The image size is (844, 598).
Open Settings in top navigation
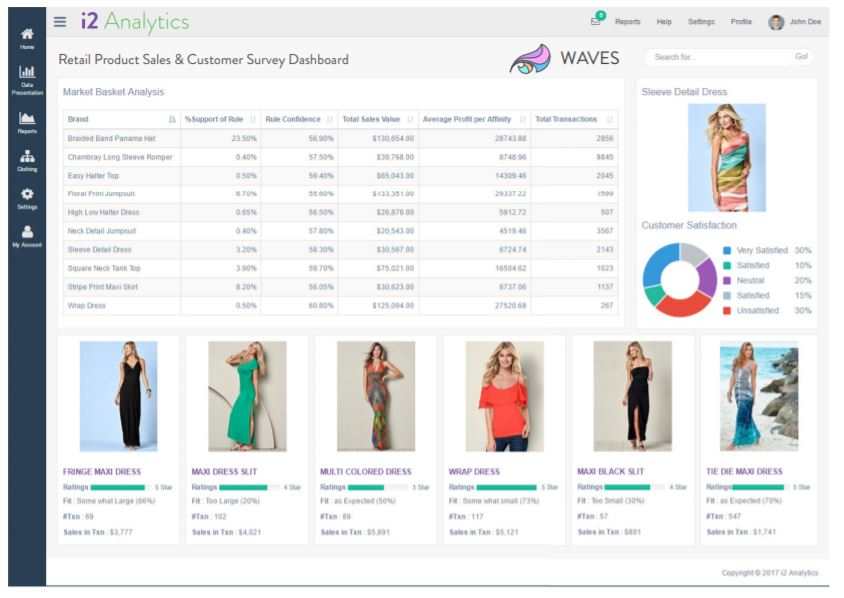pos(701,22)
